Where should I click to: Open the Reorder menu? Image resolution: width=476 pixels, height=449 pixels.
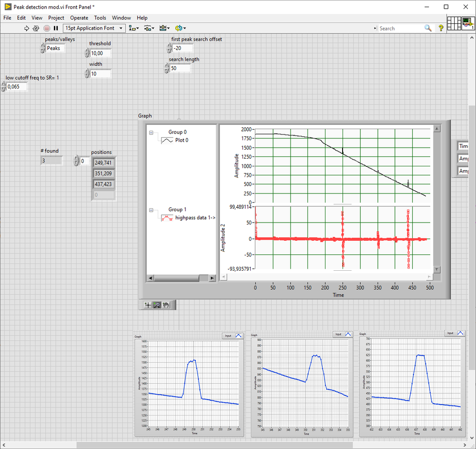point(180,28)
